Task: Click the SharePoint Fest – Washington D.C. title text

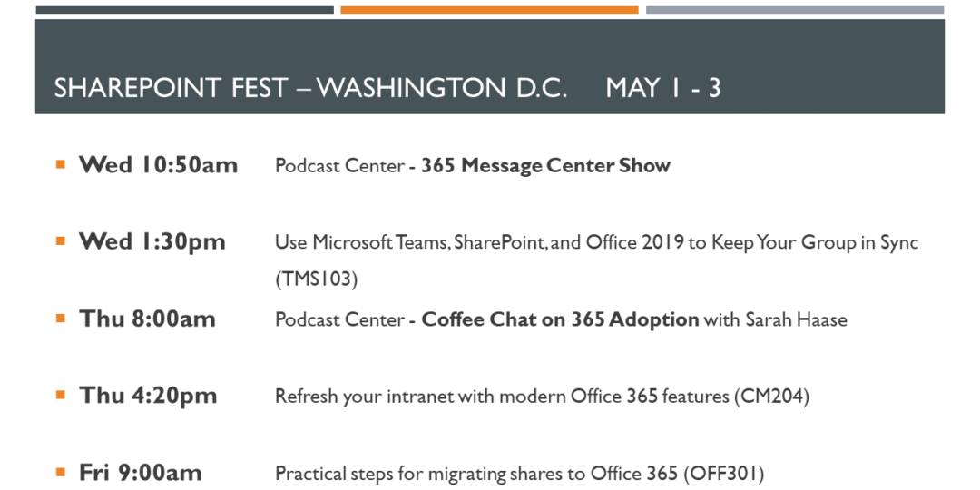Action: 310,88
